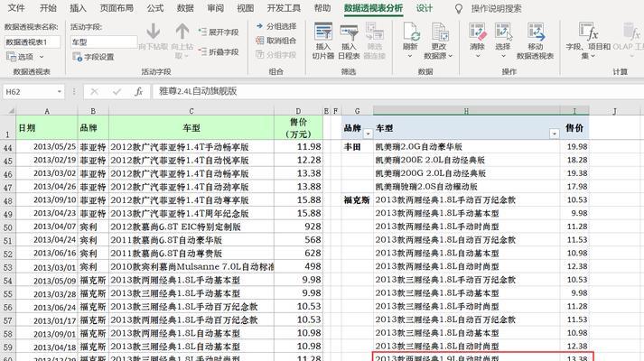Image resolution: width=644 pixels, height=361 pixels.
Task: Click Filter Connections (筛选器连接)
Action: coord(374,41)
